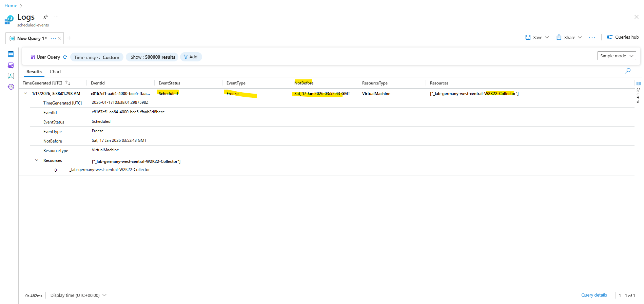644x304 pixels.
Task: Select the Results tab
Action: 34,72
